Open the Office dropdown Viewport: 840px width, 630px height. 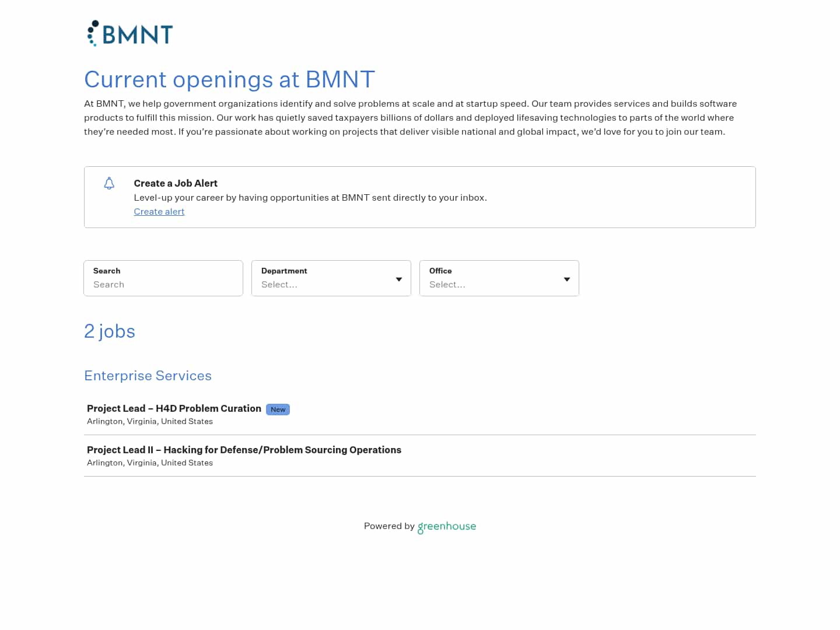tap(499, 278)
